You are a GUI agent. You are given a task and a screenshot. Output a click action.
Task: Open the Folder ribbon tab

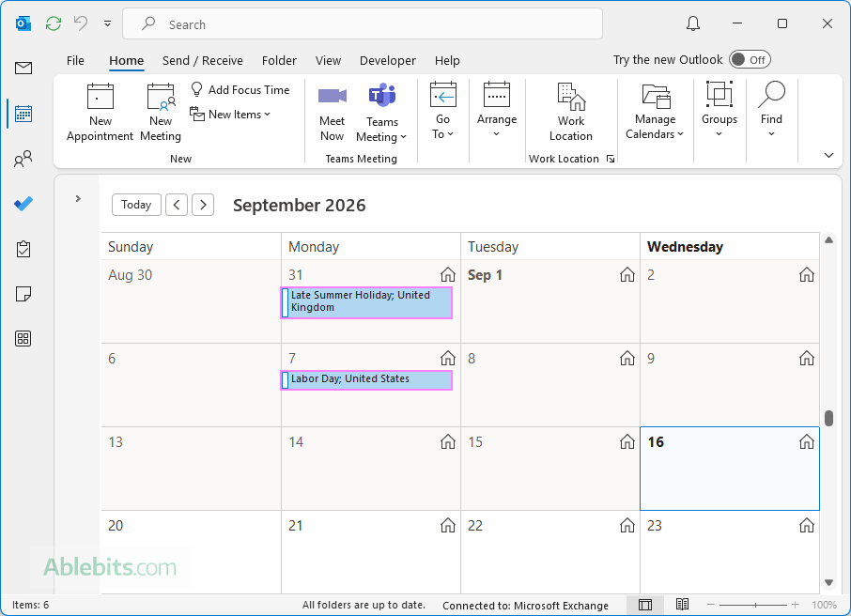pos(279,60)
